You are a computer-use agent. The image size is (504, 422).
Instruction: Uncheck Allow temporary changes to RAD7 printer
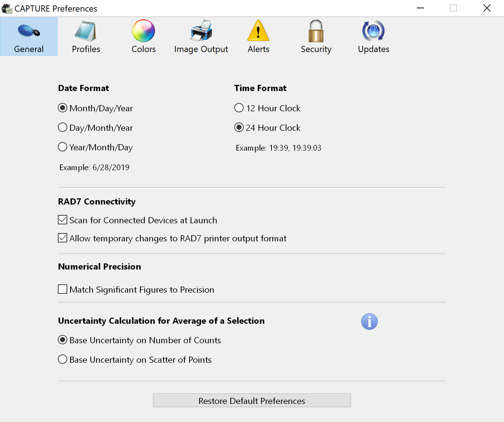[x=63, y=238]
